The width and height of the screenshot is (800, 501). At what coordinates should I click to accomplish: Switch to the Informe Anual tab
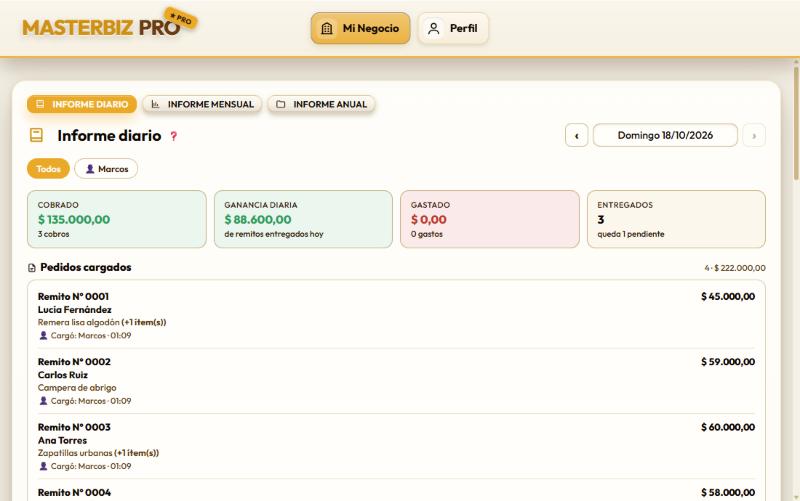click(321, 104)
